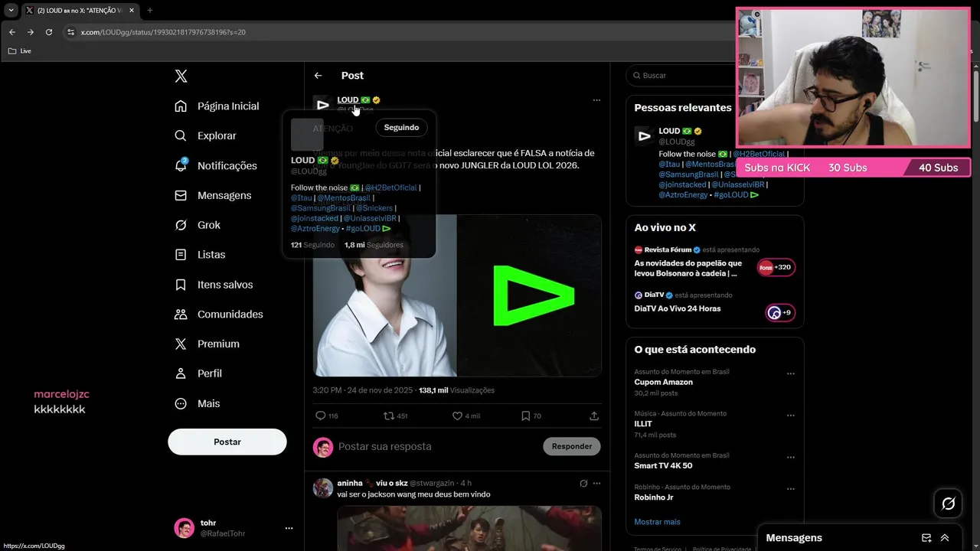Screen dimensions: 980x551
Task: Open Premium X icon
Action: (181, 344)
